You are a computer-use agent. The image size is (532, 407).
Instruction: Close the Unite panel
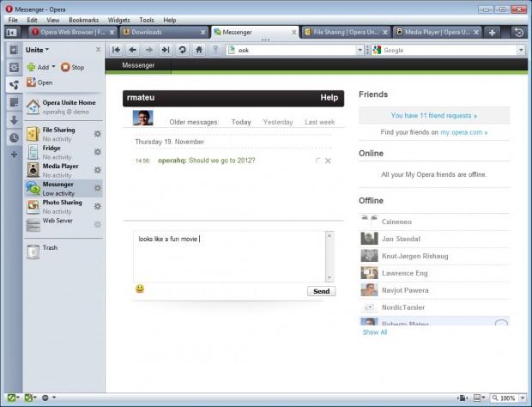[x=98, y=50]
